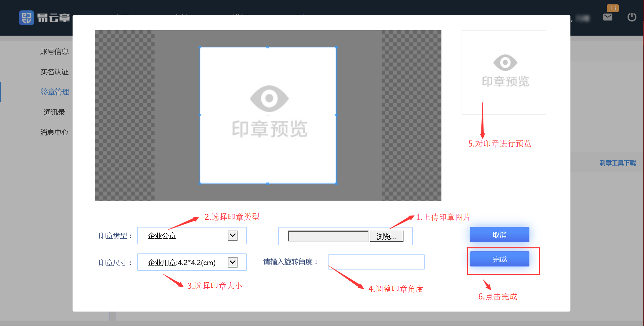
Task: Select 通讯录 from the sidebar menu
Action: [x=54, y=112]
